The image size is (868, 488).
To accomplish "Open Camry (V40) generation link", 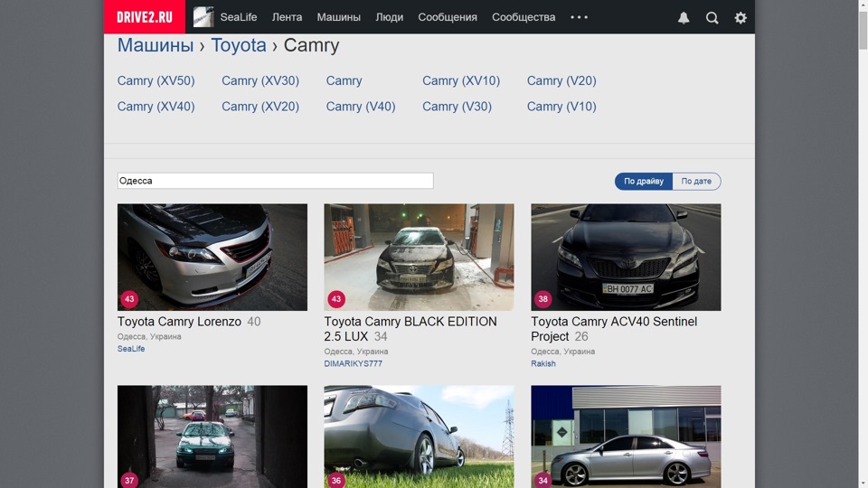I will click(361, 107).
